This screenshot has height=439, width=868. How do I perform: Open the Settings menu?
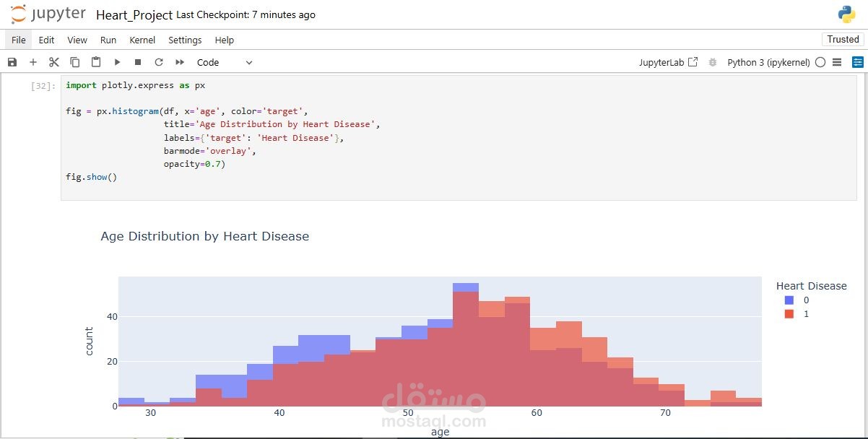[185, 40]
